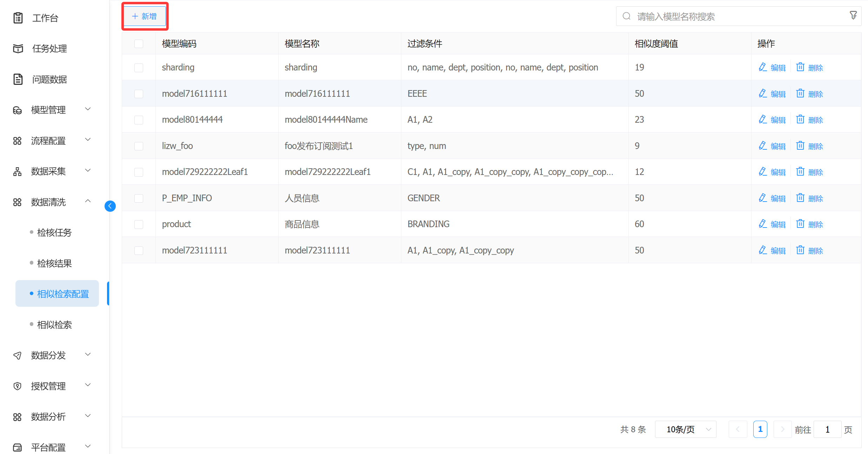Viewport: 868px width, 454px height.
Task: Click the trash icon for lizw_foo row
Action: tap(800, 145)
